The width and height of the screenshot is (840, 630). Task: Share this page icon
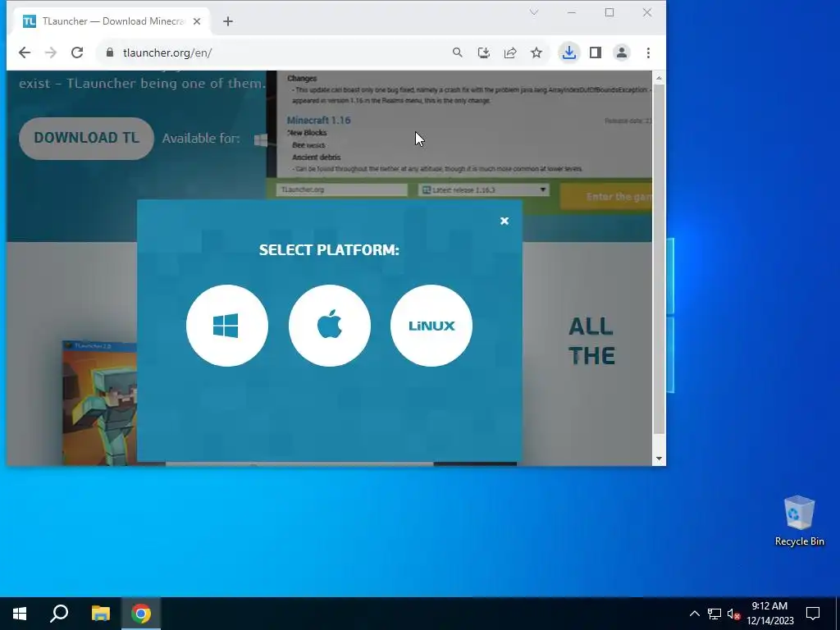click(510, 52)
